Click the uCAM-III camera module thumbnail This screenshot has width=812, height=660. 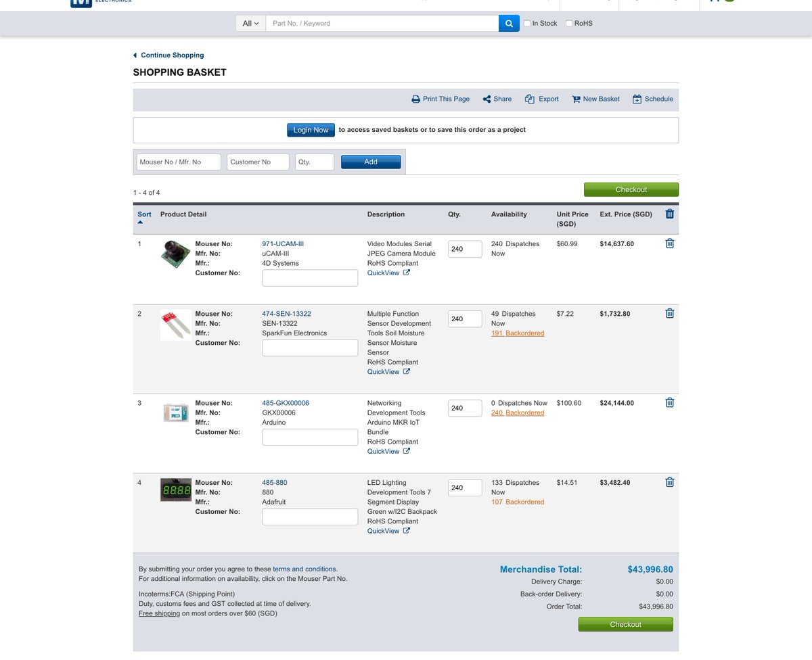176,255
